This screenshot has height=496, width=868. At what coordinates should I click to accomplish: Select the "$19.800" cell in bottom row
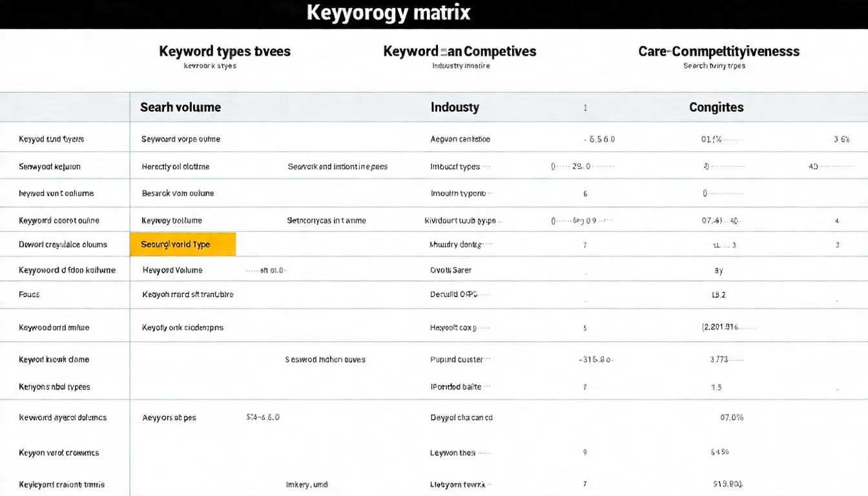pyautogui.click(x=728, y=484)
